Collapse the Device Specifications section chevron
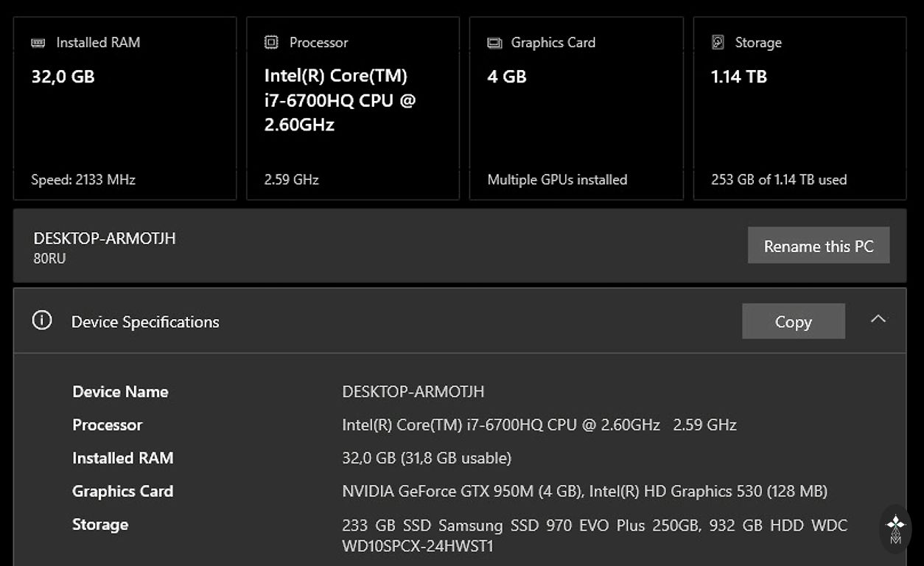Screen dimensions: 924x566 click(878, 319)
